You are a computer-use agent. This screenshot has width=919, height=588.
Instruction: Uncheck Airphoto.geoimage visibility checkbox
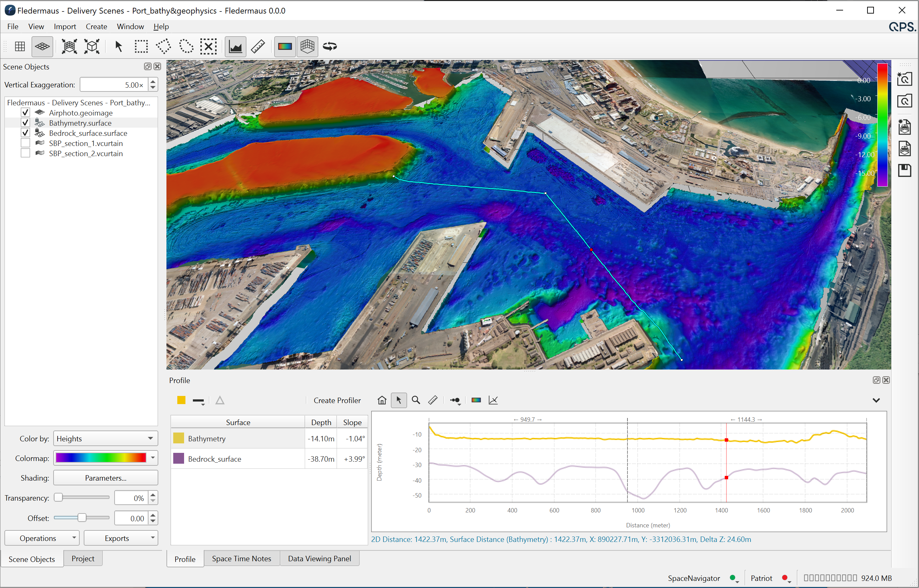point(25,113)
